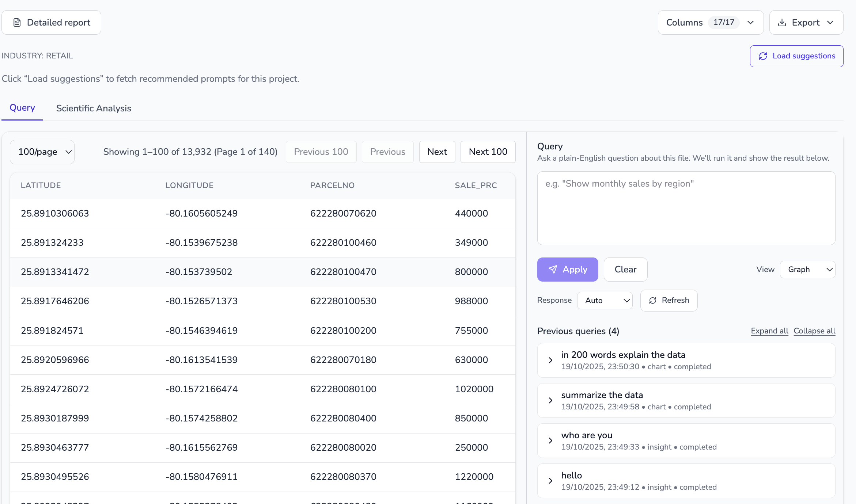Switch to the Scientific Analysis tab
This screenshot has width=856, height=504.
point(94,108)
